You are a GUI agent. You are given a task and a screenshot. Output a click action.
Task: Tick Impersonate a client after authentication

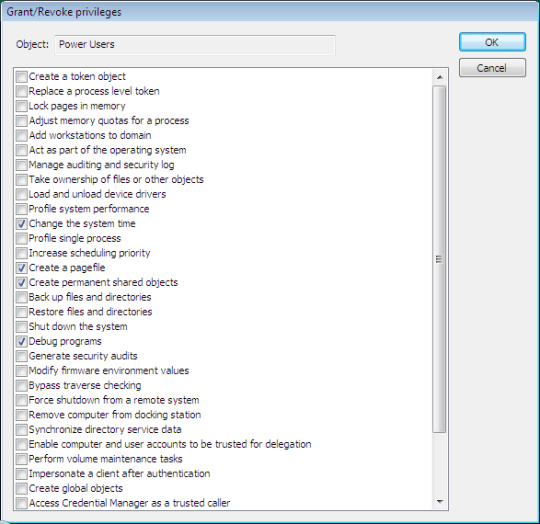pyautogui.click(x=21, y=474)
